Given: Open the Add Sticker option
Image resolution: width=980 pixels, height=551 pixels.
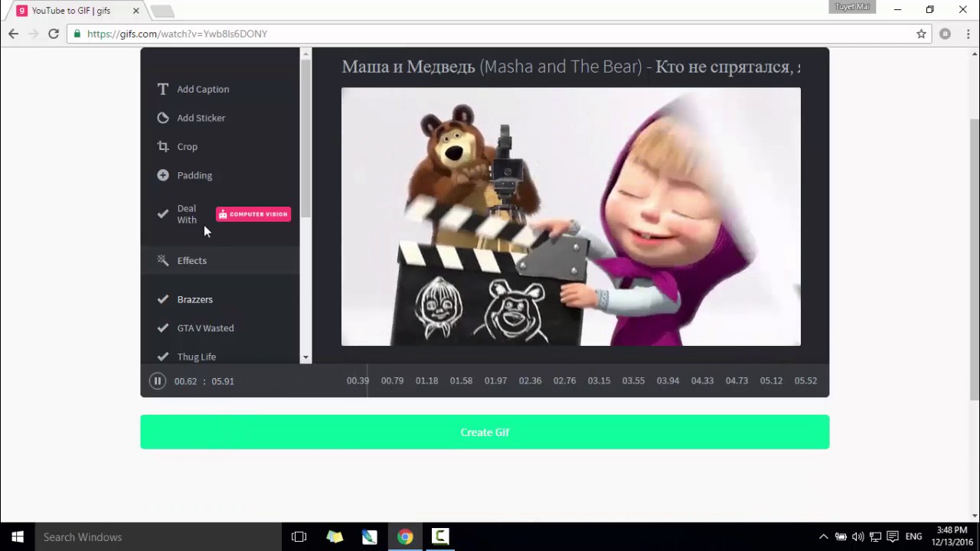Looking at the screenshot, I should [201, 118].
